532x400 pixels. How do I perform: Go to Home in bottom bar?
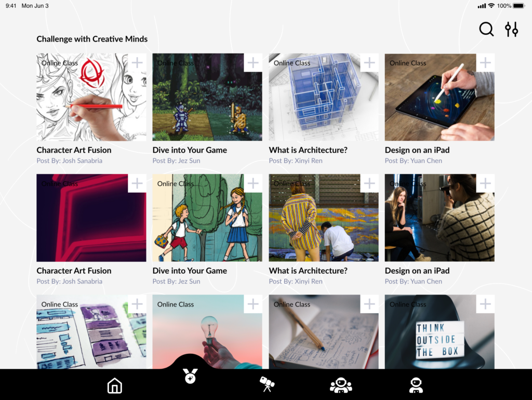pos(114,385)
